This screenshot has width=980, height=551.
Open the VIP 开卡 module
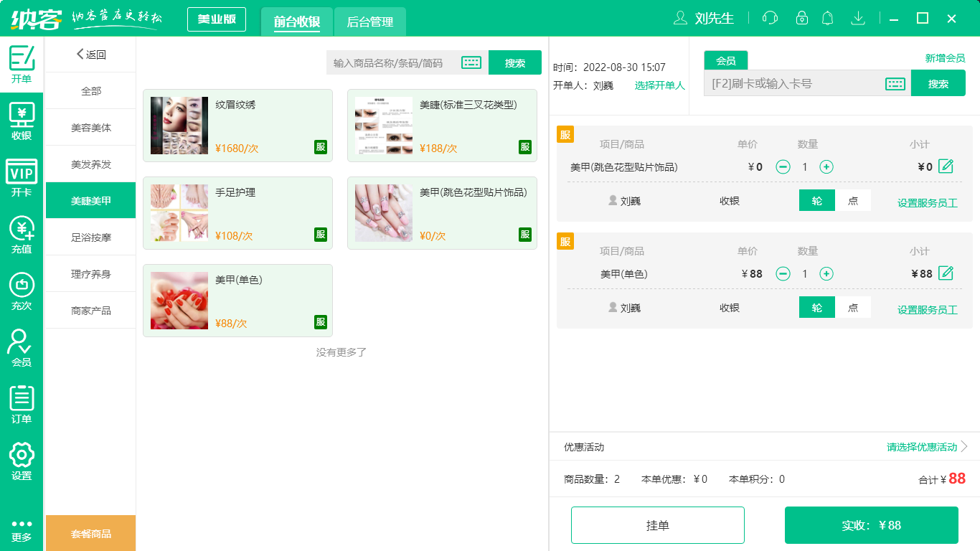(x=22, y=174)
